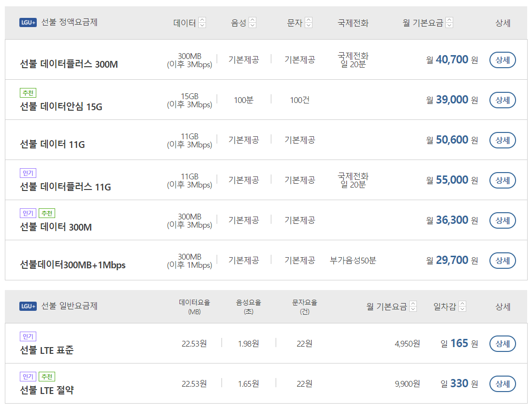The width and height of the screenshot is (532, 408).
Task: Select the 선불 LTE 표준 plan name
Action: (x=47, y=350)
